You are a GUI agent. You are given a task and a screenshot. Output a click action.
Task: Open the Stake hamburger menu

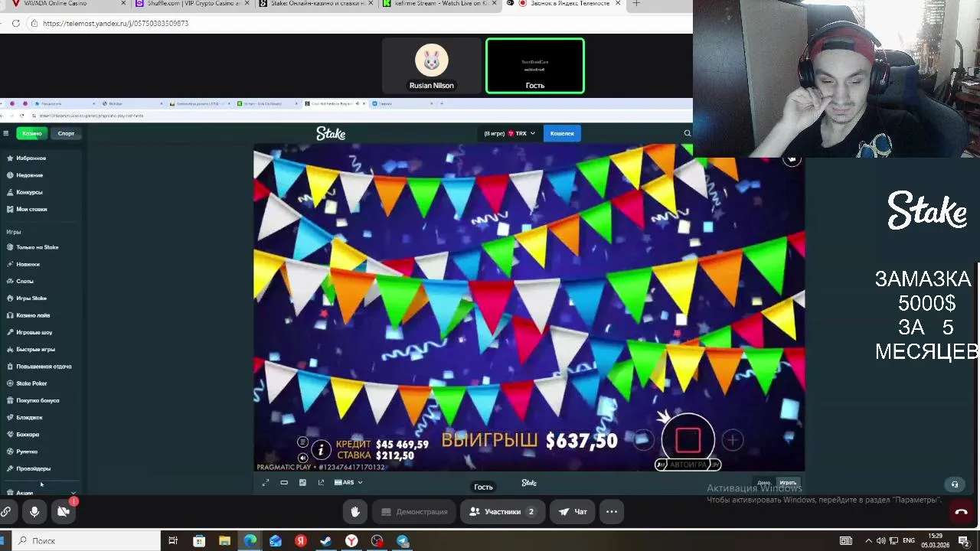[5, 134]
